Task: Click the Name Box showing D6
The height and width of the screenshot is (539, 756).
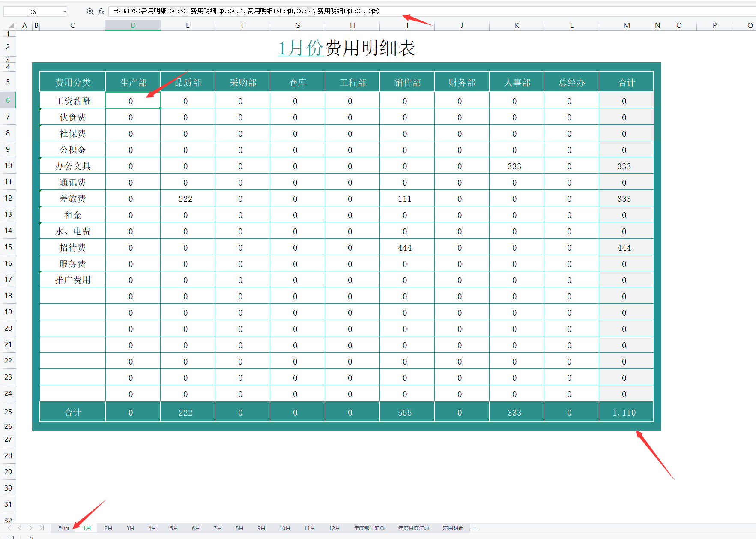Action: click(33, 12)
